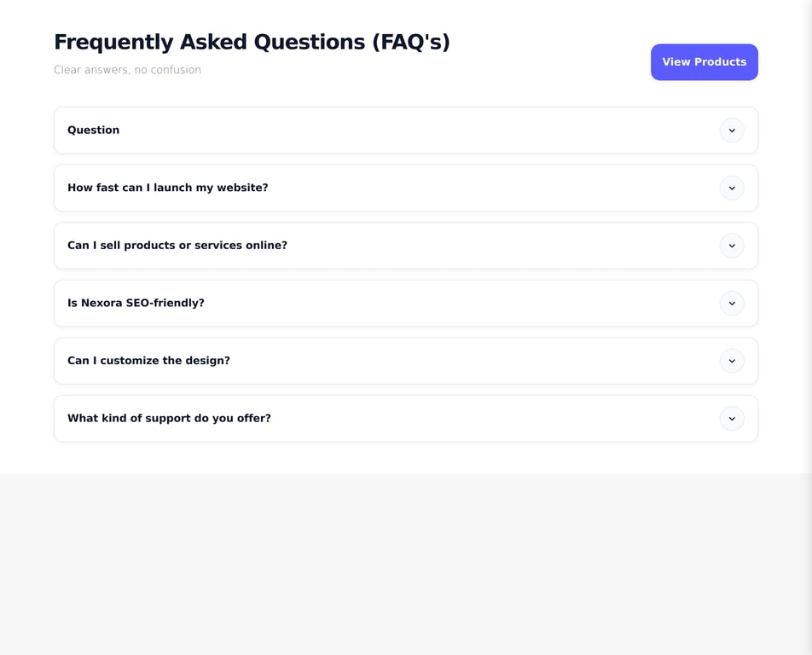812x655 pixels.
Task: Click the chevron on design customization question
Action: tap(732, 361)
